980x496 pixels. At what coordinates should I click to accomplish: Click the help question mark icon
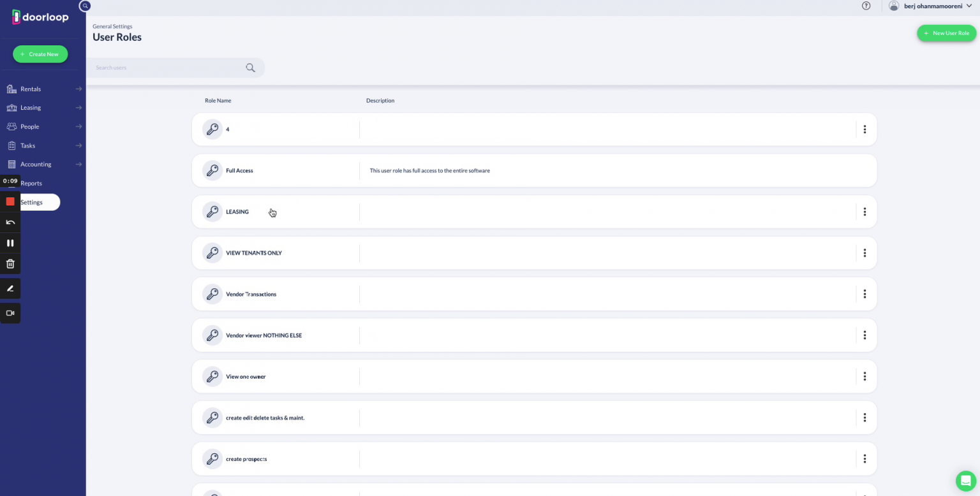pos(866,6)
